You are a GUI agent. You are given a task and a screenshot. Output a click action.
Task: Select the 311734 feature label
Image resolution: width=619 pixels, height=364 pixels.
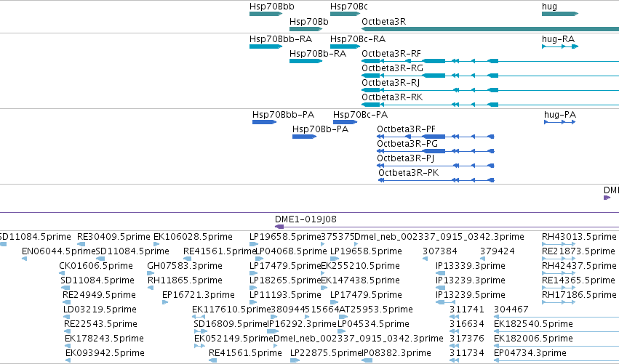point(467,353)
